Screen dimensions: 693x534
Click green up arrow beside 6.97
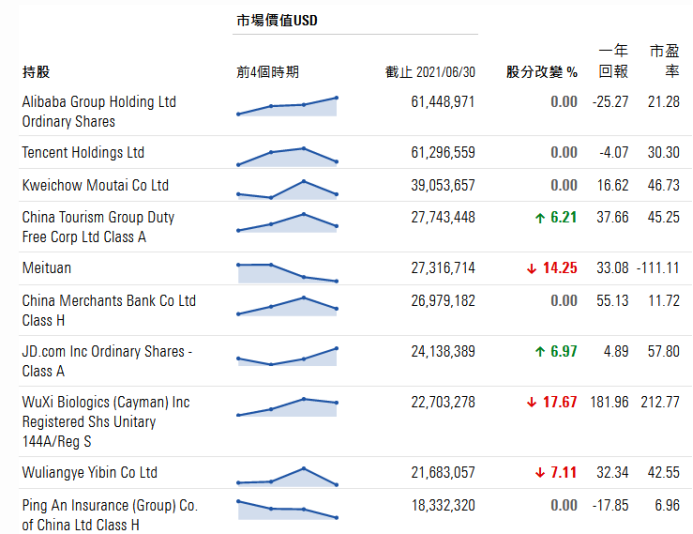(540, 352)
